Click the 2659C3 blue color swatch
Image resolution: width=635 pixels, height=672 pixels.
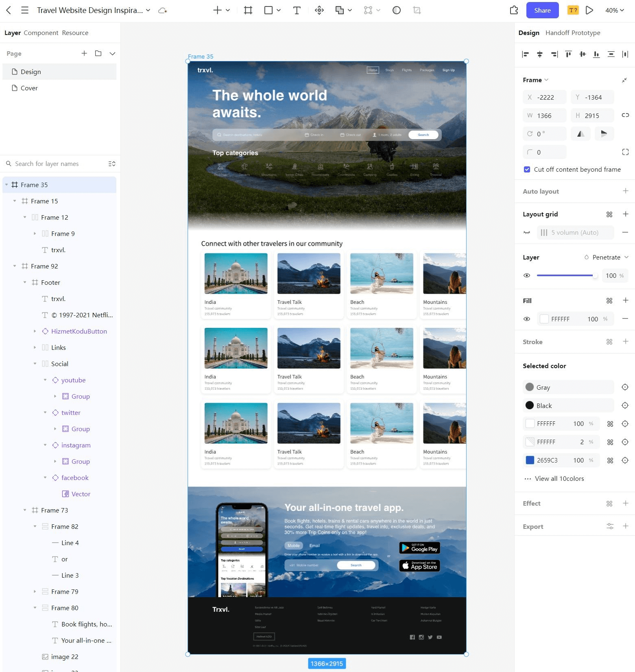point(530,460)
